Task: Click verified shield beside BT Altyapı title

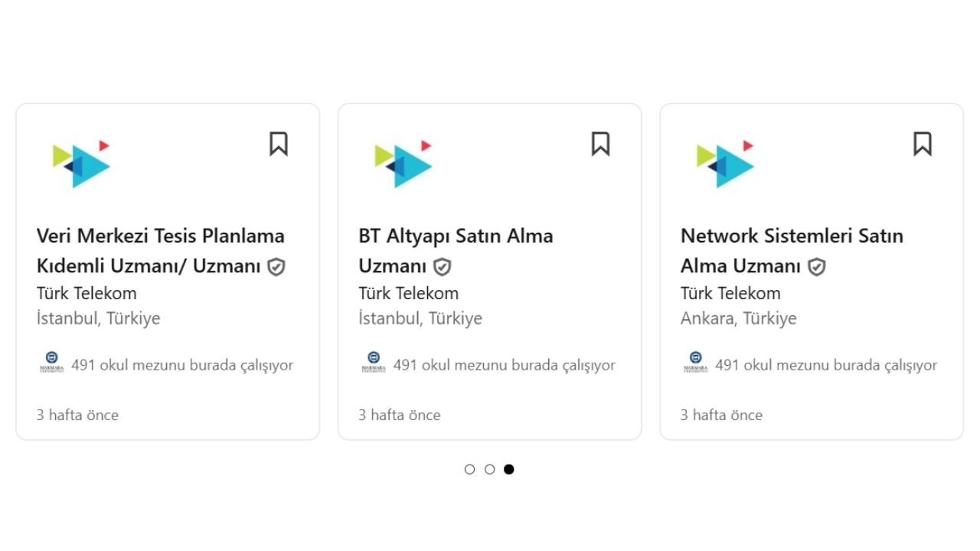Action: point(443,267)
